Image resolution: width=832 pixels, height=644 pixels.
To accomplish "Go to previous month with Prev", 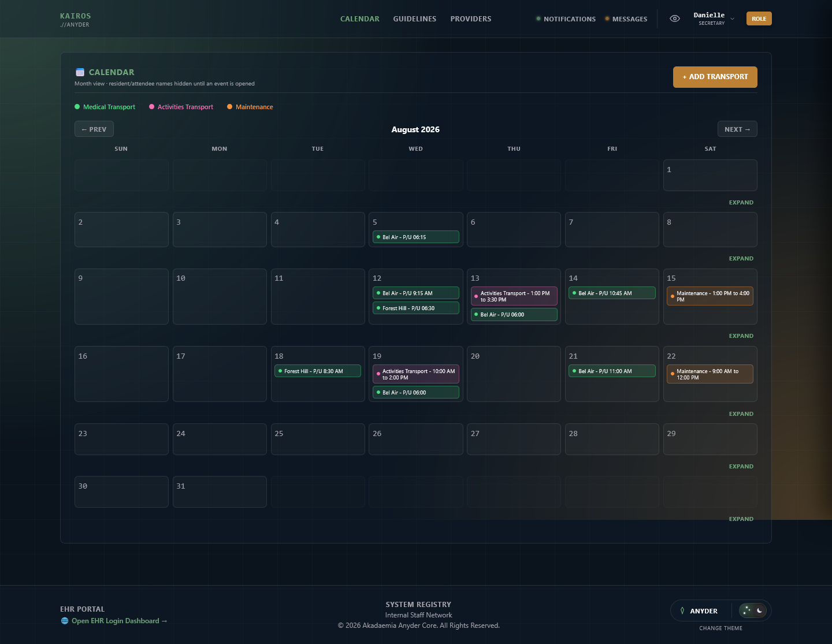I will (x=94, y=129).
